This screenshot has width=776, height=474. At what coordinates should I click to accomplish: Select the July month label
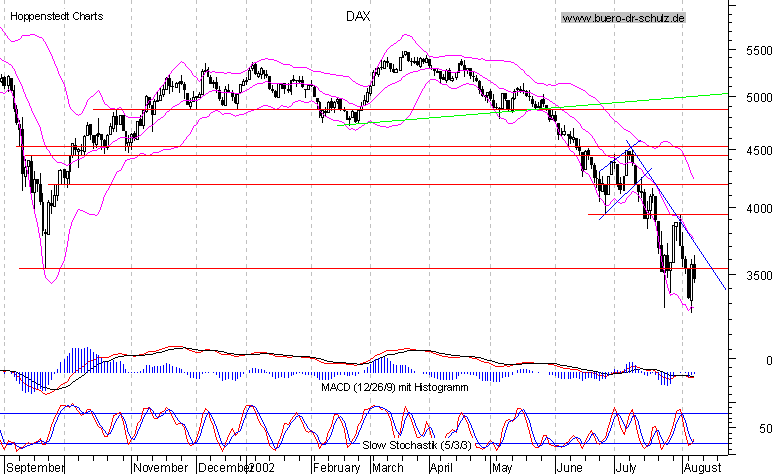click(x=626, y=468)
